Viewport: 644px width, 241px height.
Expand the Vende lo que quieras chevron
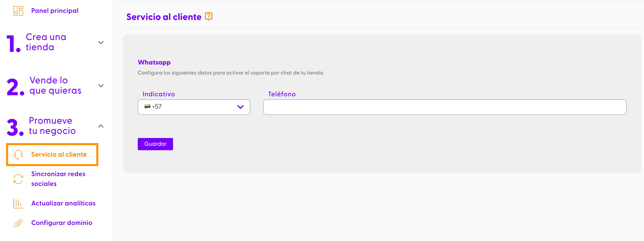[101, 86]
